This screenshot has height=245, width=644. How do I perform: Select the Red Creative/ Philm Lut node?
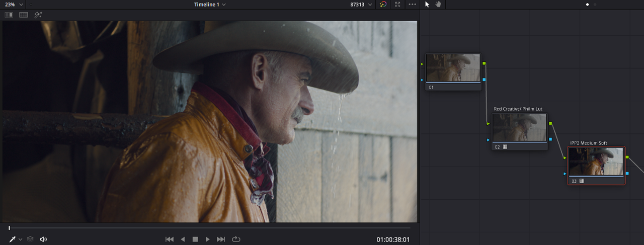coord(519,132)
